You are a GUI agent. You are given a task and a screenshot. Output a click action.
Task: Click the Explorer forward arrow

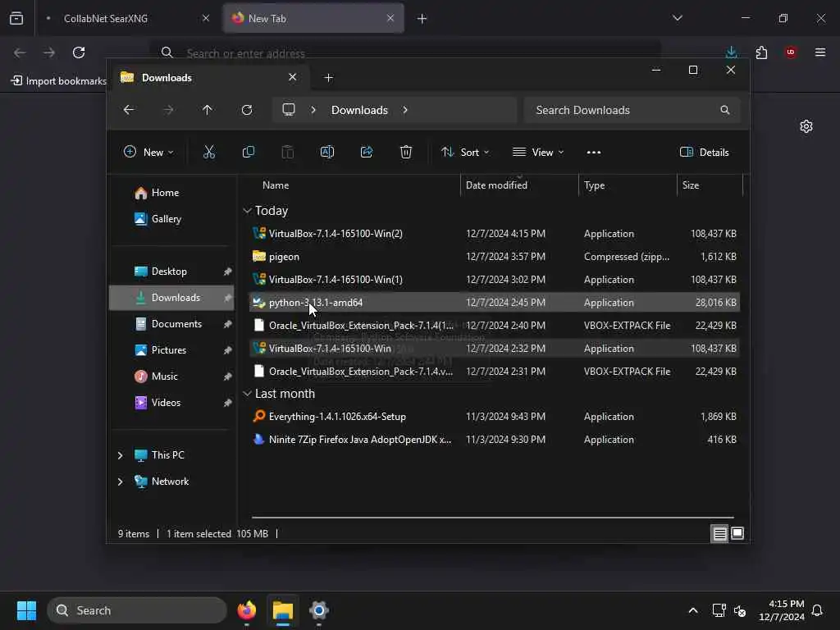(x=168, y=110)
